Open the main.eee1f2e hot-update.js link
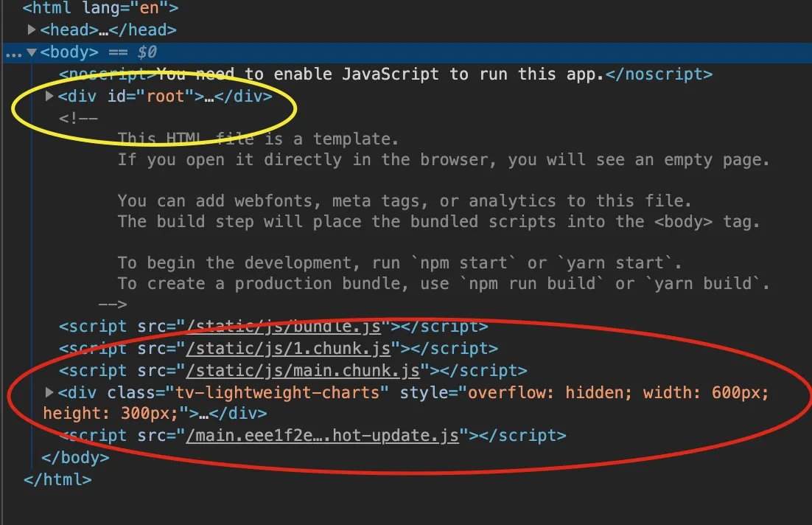 pos(322,435)
